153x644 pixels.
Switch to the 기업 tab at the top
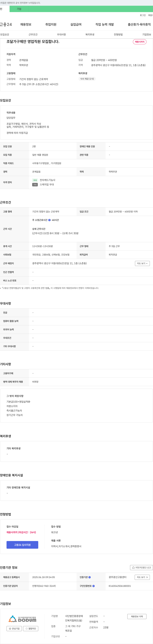[x=19, y=9]
